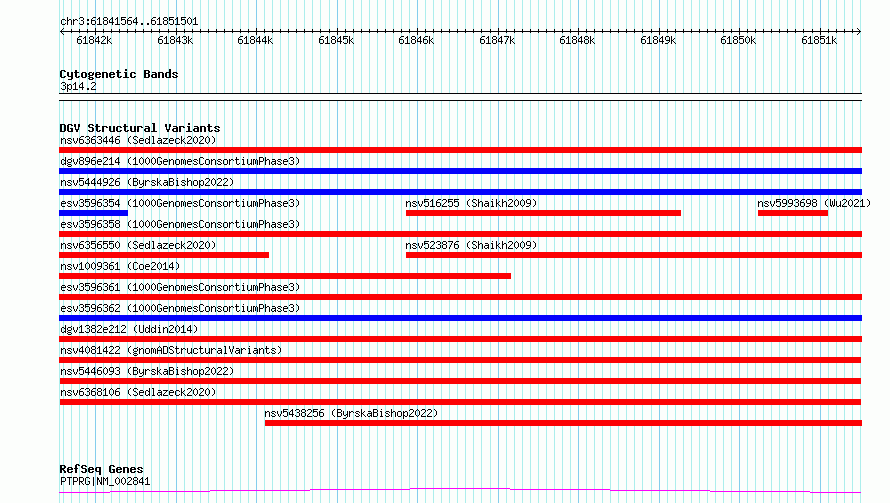Click the 61843k ruler tick label
The image size is (890, 503).
pos(175,40)
